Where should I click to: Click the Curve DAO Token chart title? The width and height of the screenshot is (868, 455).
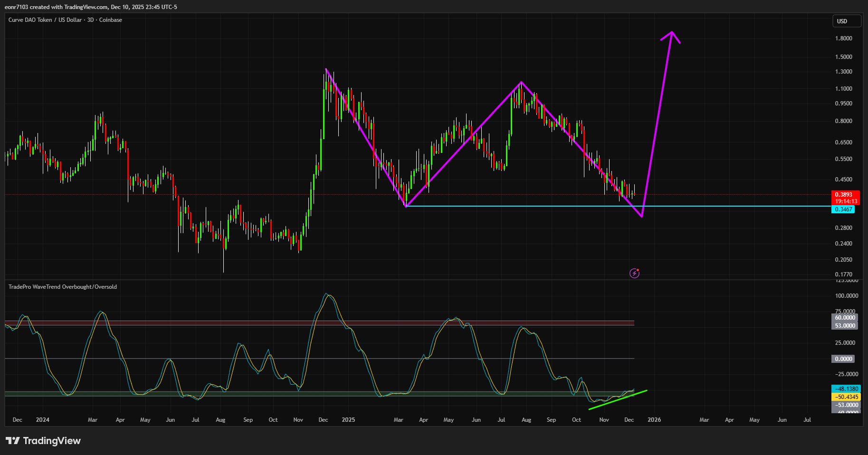[x=65, y=20]
